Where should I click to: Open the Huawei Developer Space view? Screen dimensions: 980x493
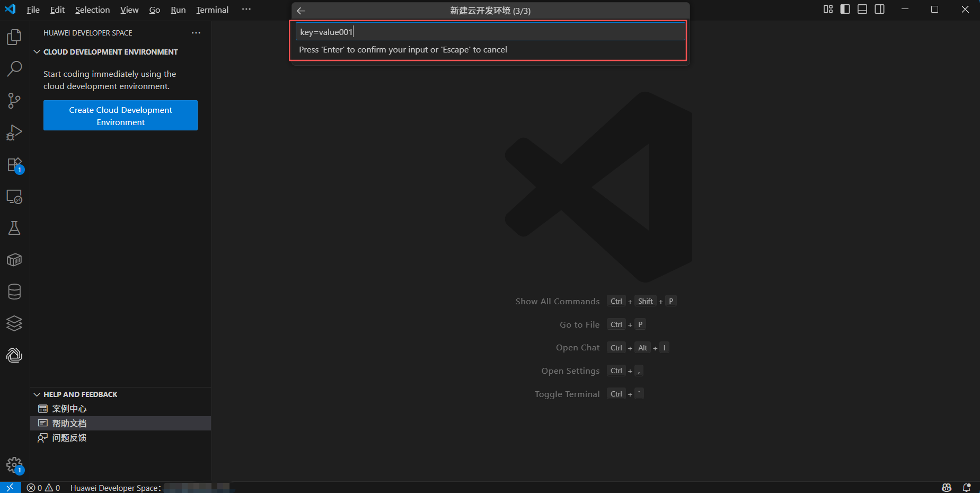[x=14, y=355]
